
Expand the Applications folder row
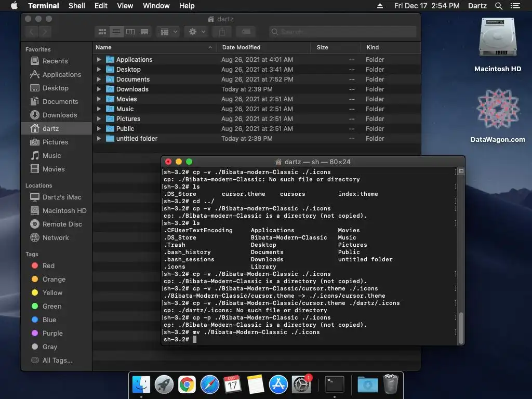coord(99,59)
